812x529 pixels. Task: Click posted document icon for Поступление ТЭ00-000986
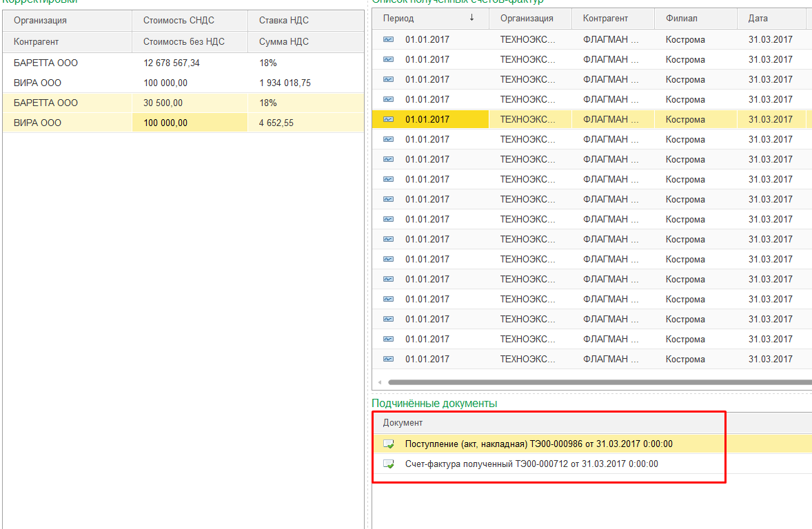388,444
